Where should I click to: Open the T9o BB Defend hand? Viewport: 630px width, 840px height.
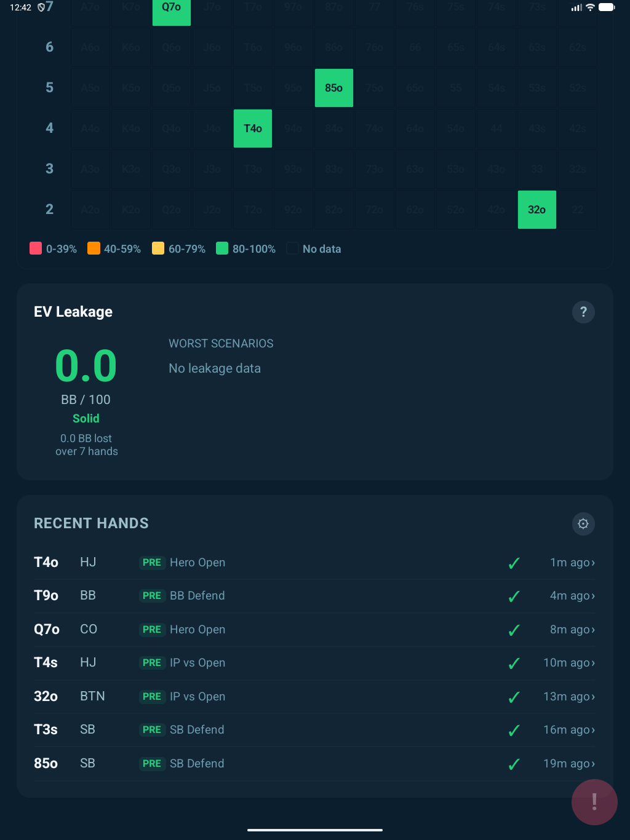(197, 596)
